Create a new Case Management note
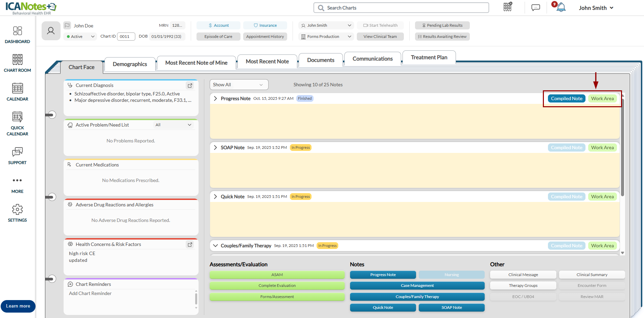This screenshot has width=644, height=318. tap(417, 286)
